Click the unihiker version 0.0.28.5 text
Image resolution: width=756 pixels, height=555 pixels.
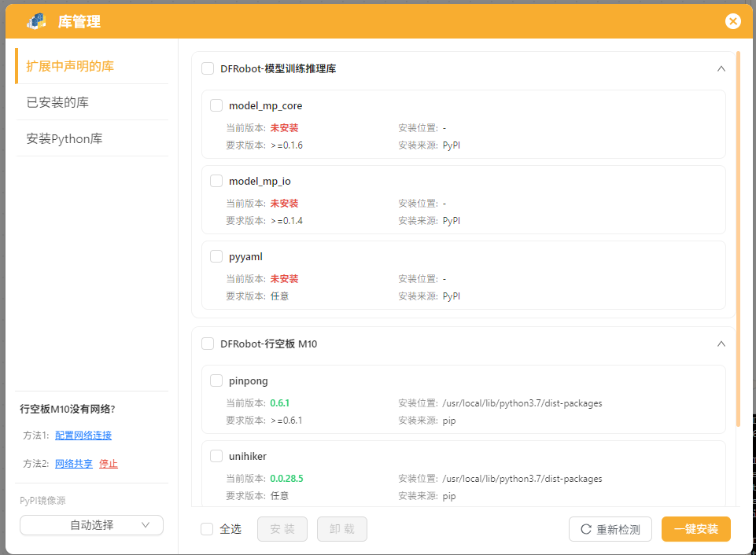point(286,479)
